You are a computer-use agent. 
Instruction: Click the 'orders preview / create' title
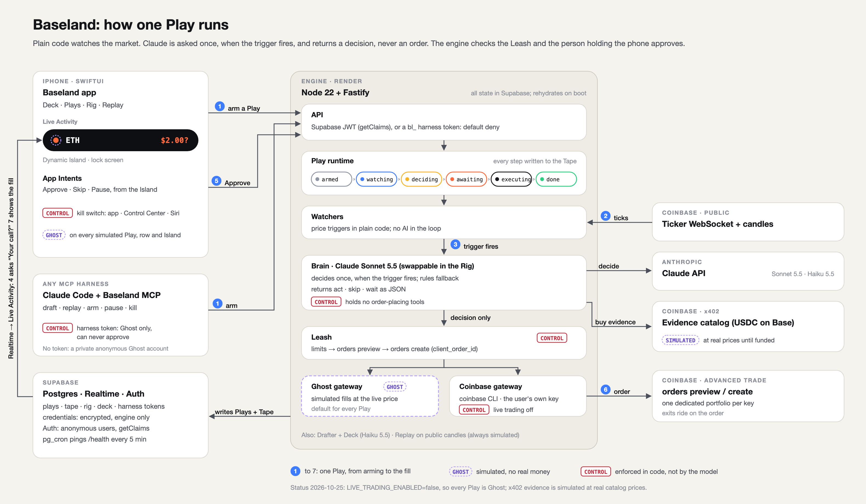(707, 392)
